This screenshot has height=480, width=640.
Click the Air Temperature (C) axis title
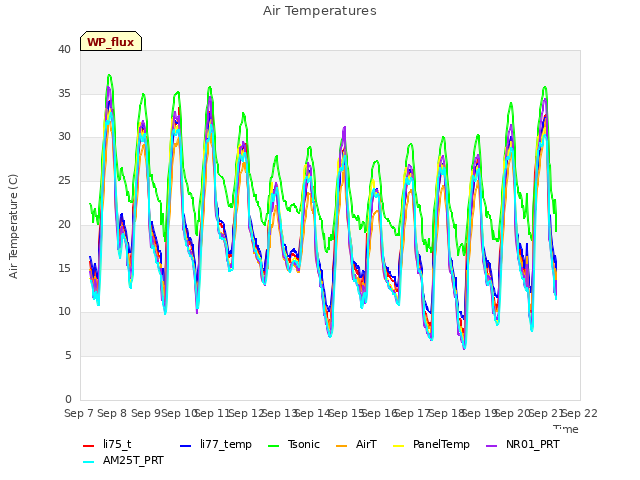pos(13,227)
